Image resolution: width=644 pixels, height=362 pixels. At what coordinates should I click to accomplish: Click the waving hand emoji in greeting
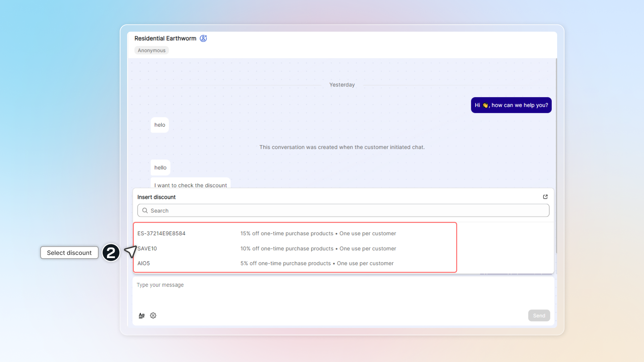(x=485, y=105)
